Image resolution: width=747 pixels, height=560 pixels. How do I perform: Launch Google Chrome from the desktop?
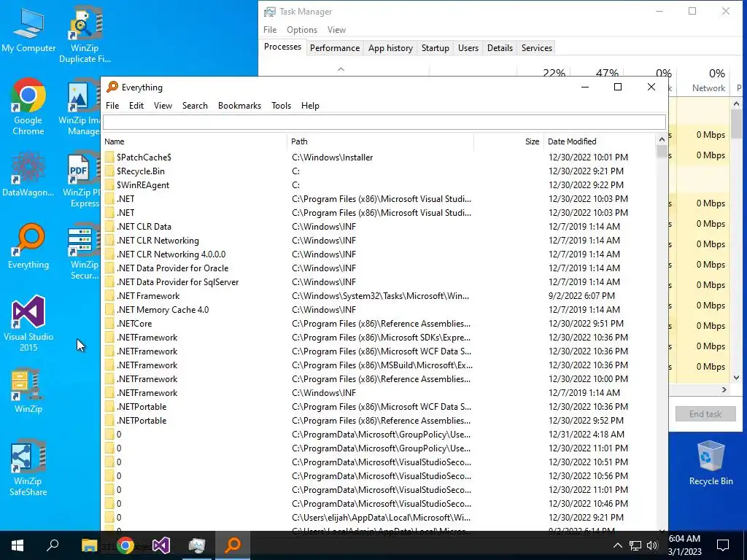coord(28,106)
